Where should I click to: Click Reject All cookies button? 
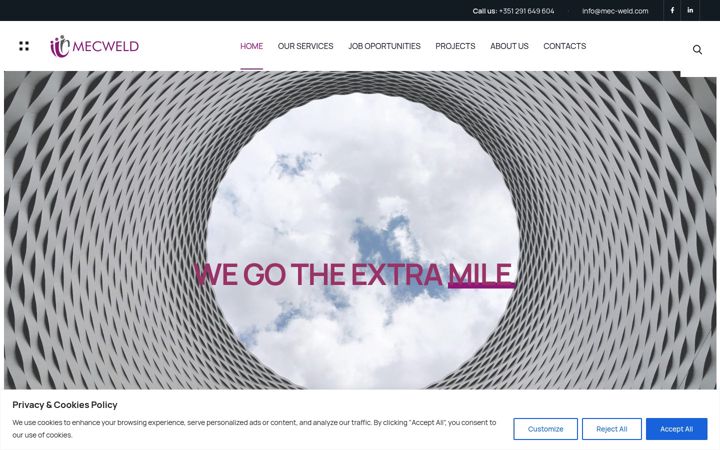click(x=612, y=429)
